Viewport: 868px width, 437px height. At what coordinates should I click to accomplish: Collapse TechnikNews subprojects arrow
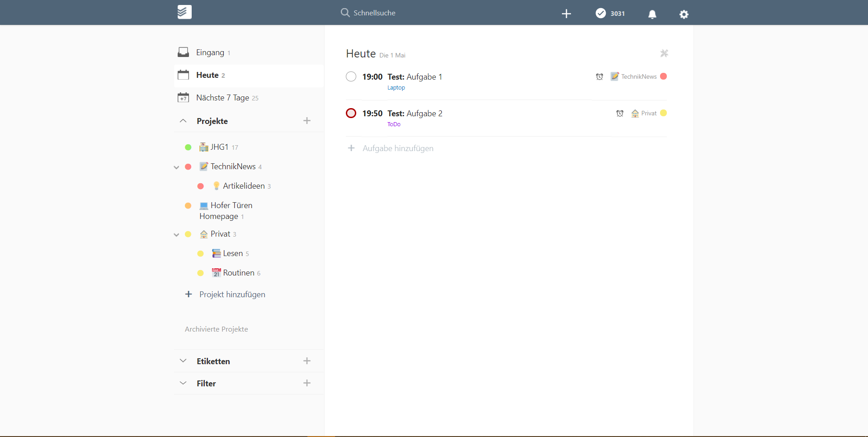tap(176, 167)
